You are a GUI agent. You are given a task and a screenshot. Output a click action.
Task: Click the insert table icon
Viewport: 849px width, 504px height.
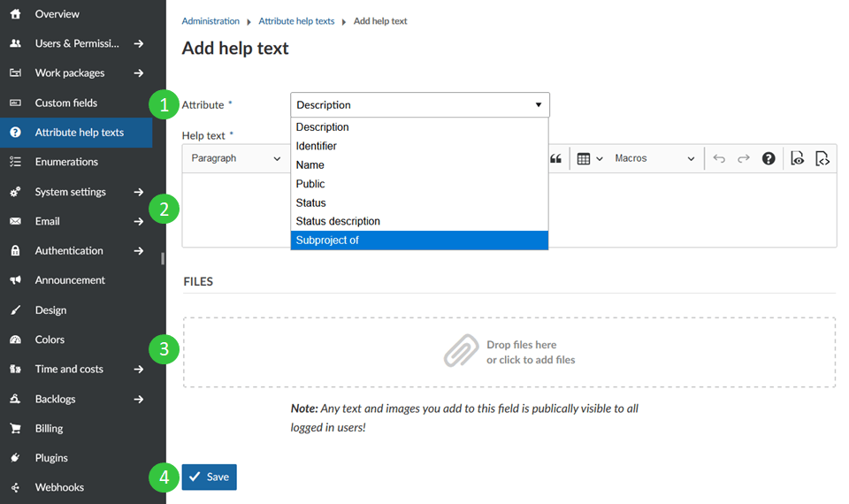[584, 159]
